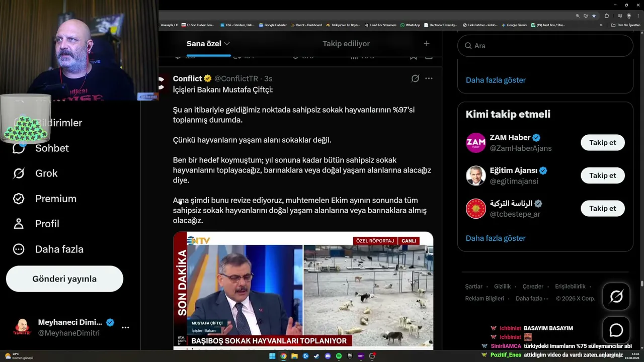Click Eğitim Ajansı profile avatar

tap(475, 175)
